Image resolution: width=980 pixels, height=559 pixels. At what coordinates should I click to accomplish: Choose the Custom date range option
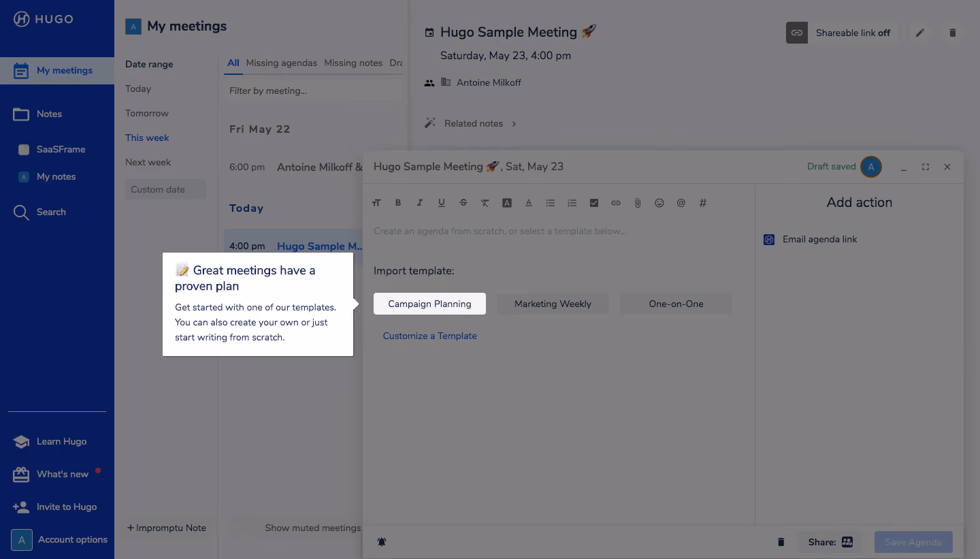165,189
